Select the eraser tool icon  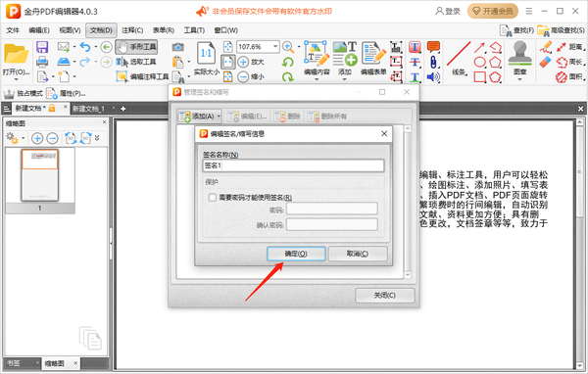coord(545,62)
